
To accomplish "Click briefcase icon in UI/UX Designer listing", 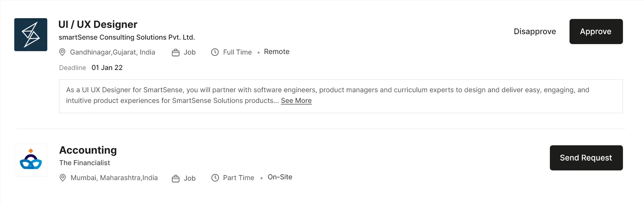I will point(175,53).
